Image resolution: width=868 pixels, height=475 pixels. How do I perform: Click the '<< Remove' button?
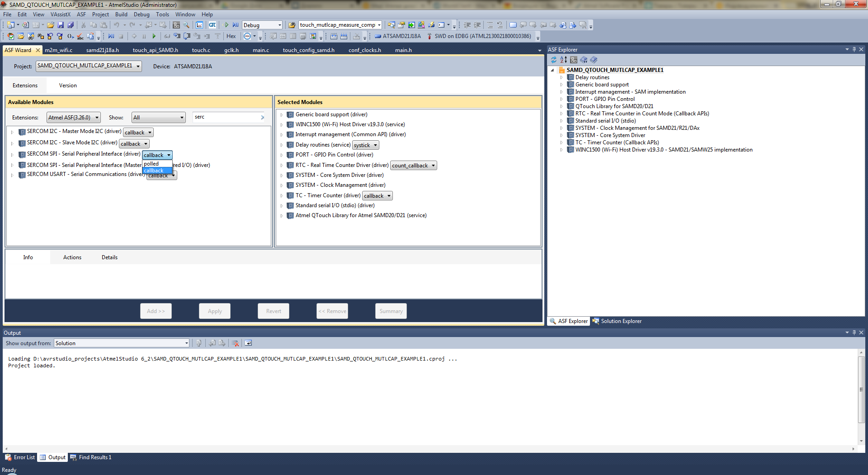pyautogui.click(x=332, y=311)
